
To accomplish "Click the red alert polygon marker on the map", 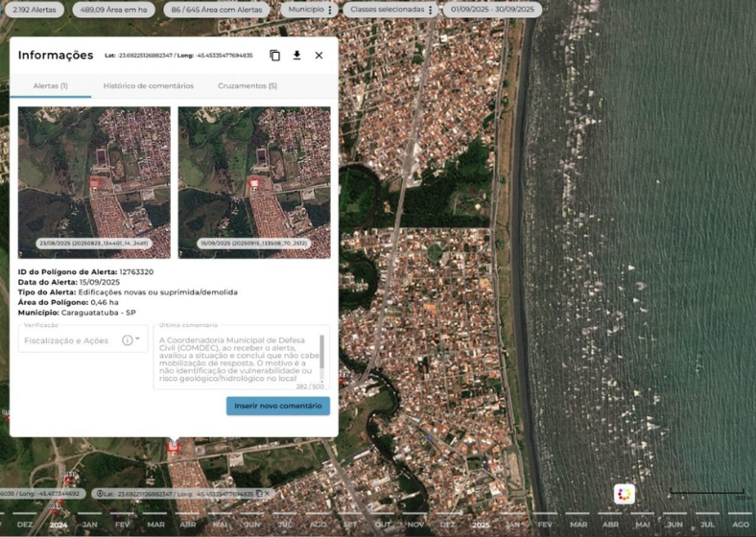I will (x=174, y=446).
